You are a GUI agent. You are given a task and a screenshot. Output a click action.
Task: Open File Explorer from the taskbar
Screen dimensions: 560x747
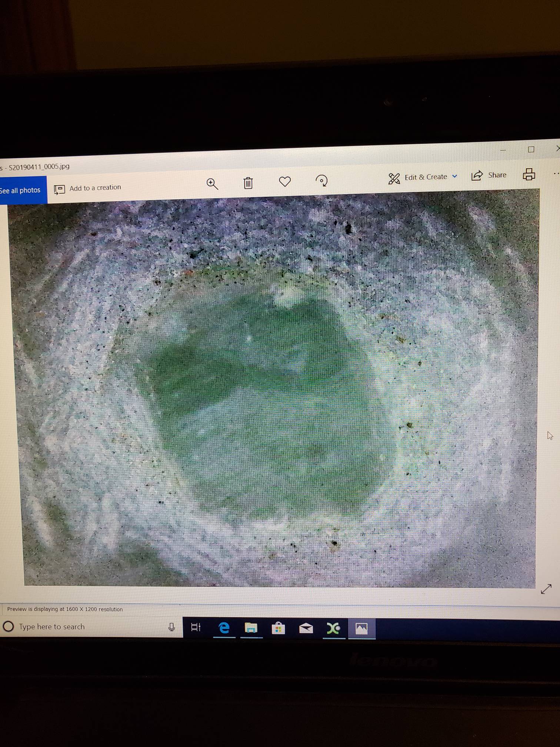251,628
